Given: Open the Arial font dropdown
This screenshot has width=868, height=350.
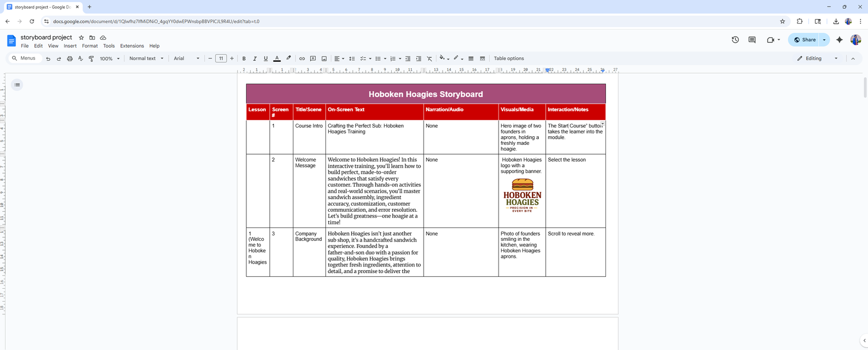Looking at the screenshot, I should coord(187,59).
